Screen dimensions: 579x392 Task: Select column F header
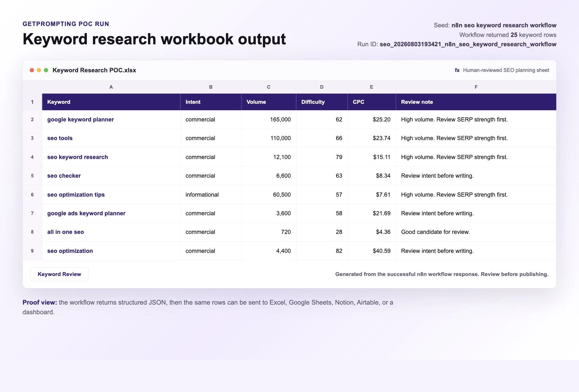pos(476,87)
